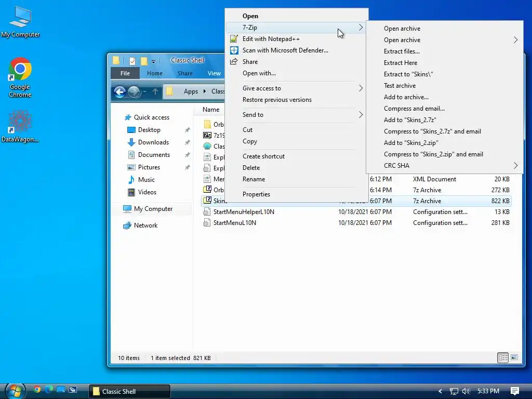Viewport: 532px width, 399px height.
Task: Open Customize Quick Access Toolbar dropdown
Action: pos(153,61)
